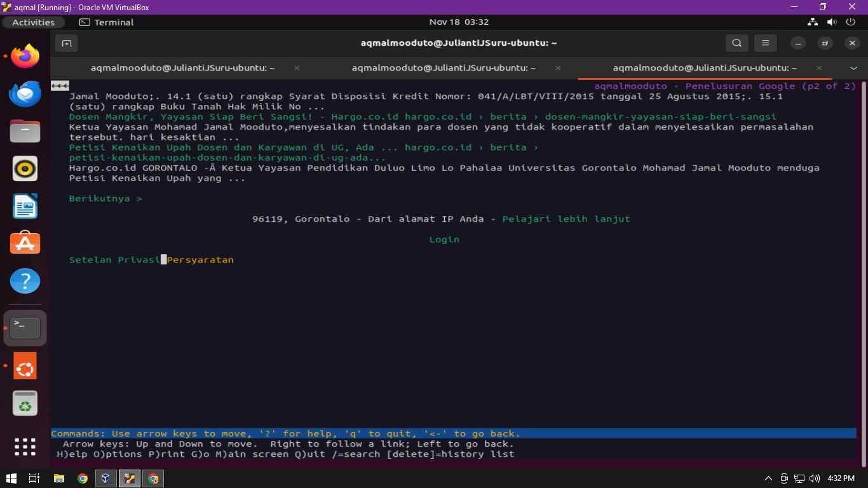Follow the Login link

point(444,240)
